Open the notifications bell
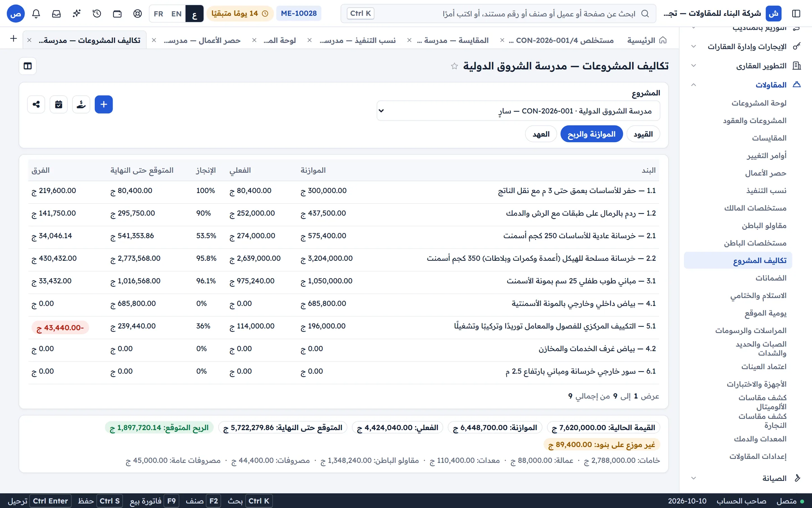Viewport: 812px width, 508px height. click(x=36, y=14)
